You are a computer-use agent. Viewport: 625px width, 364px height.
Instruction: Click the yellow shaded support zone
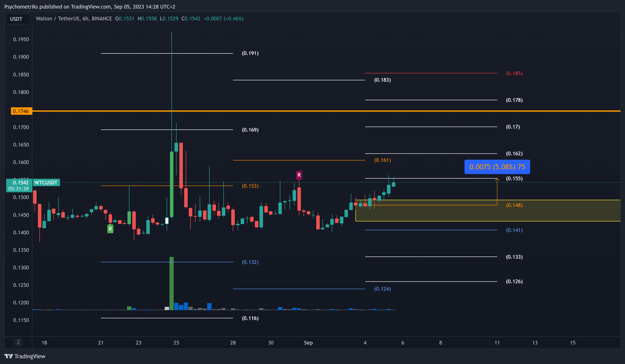click(x=488, y=210)
